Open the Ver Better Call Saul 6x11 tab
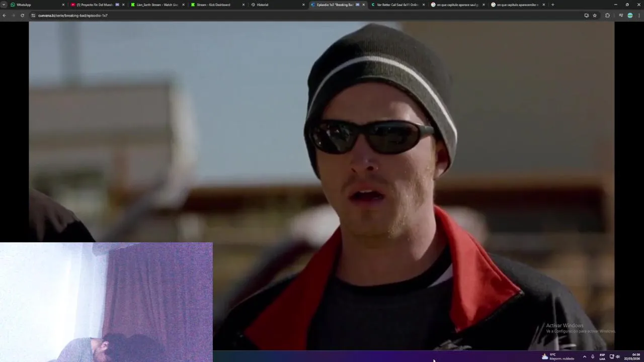The width and height of the screenshot is (644, 362). (x=397, y=5)
